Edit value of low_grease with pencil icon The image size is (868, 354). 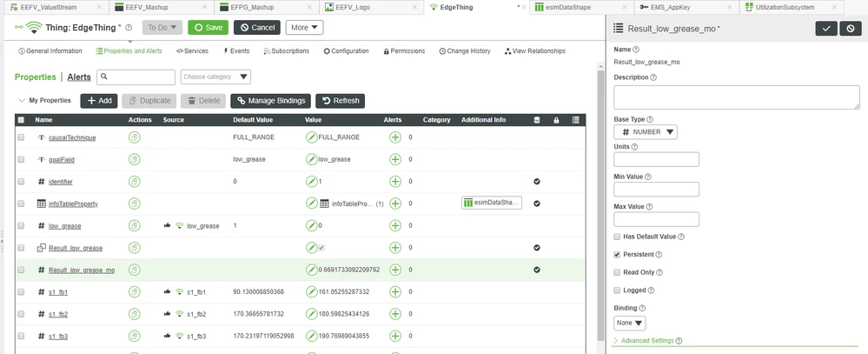click(312, 226)
